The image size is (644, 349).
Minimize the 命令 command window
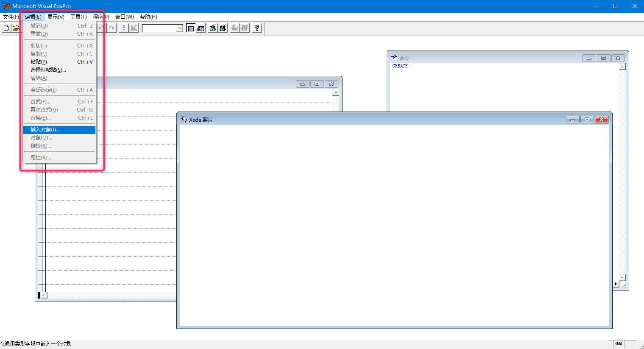pos(589,58)
